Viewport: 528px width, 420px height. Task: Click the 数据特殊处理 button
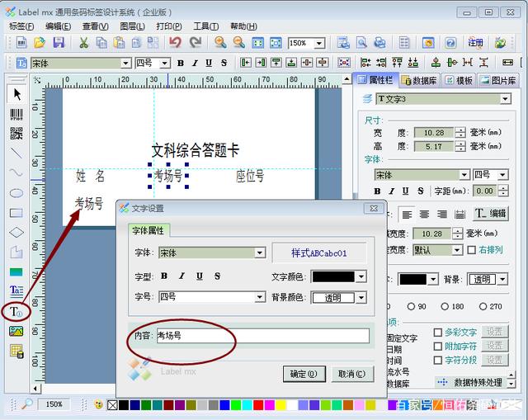(x=471, y=383)
